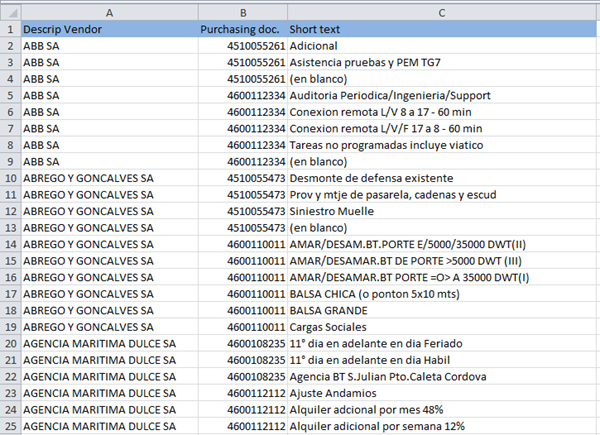The image size is (600, 435).
Task: Click '(en blanco)' in row 4
Action: (442, 79)
